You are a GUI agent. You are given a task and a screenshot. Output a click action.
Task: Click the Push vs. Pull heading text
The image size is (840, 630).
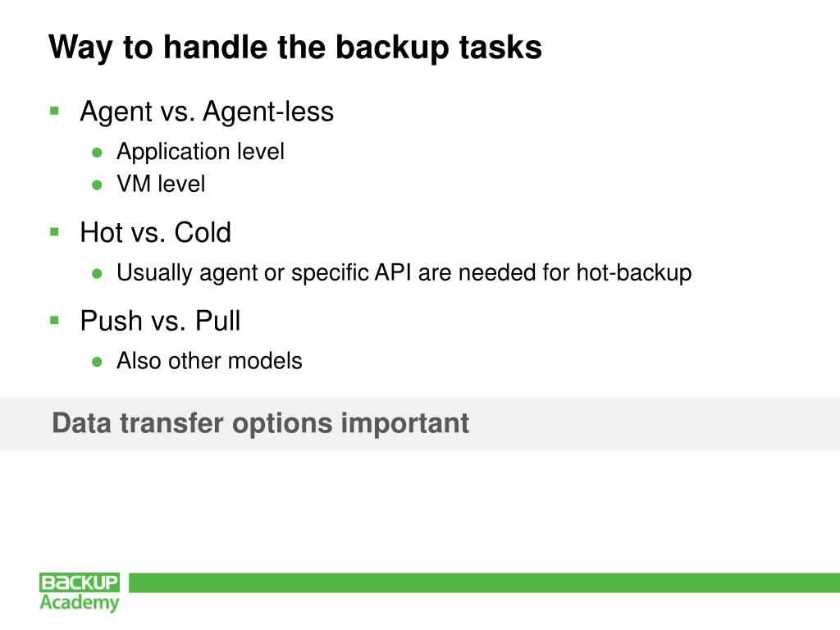[x=160, y=321]
